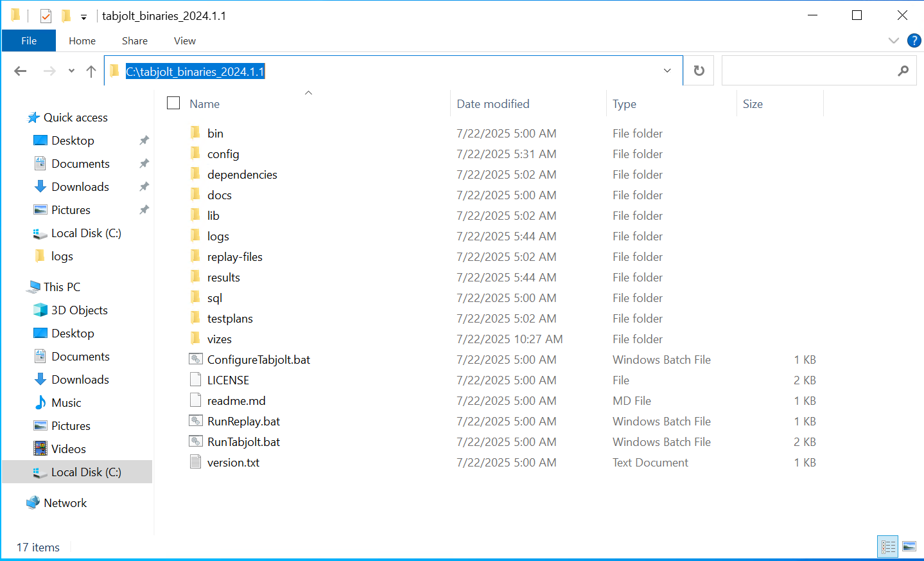Click the lib folder icon
The image size is (924, 561).
coord(195,215)
